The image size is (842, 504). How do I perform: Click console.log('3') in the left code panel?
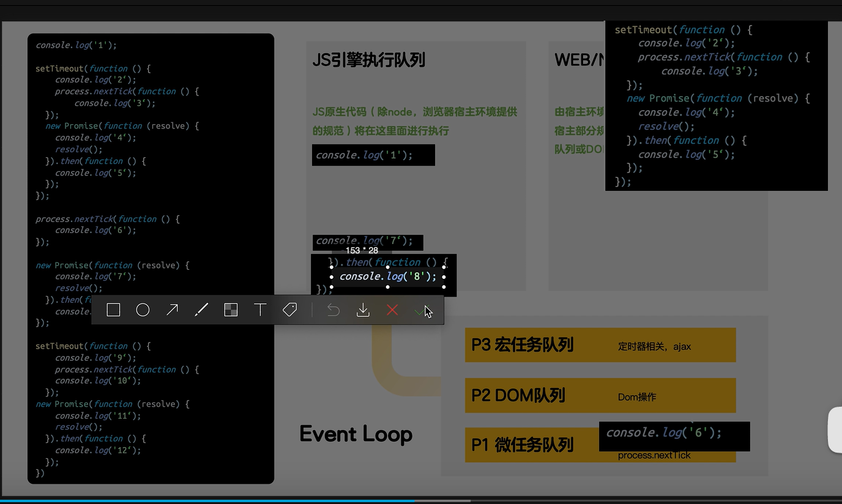coord(115,103)
